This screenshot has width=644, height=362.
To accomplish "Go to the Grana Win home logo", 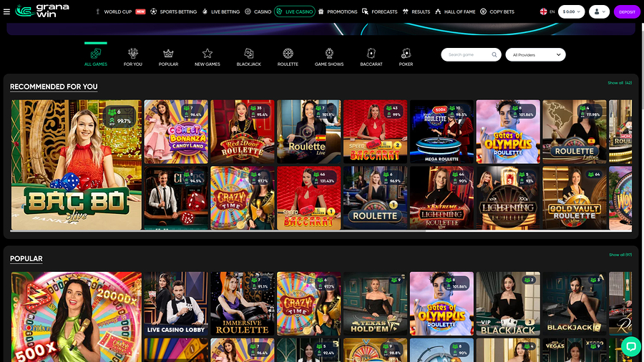I will click(x=42, y=11).
